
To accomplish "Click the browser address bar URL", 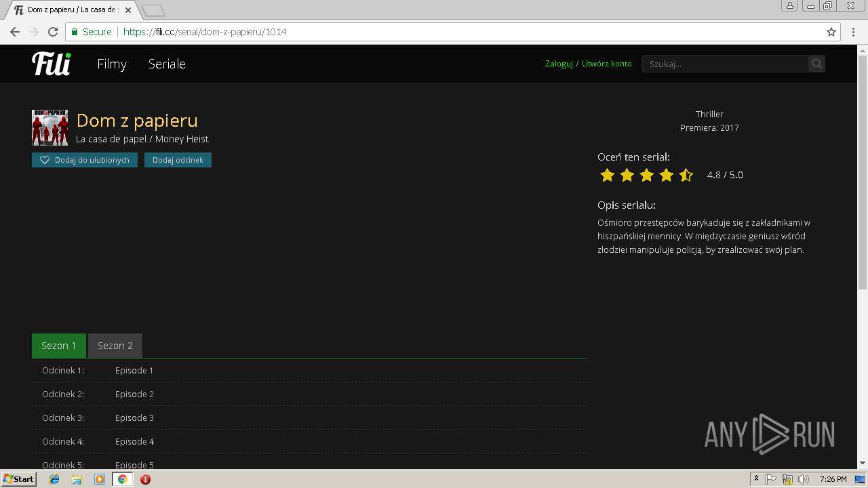I will (205, 32).
